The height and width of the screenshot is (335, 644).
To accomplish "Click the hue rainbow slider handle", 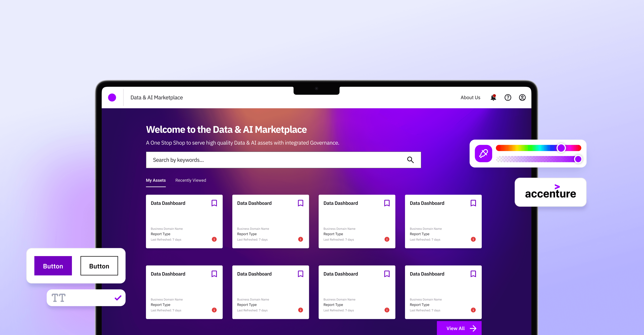I will [x=561, y=148].
